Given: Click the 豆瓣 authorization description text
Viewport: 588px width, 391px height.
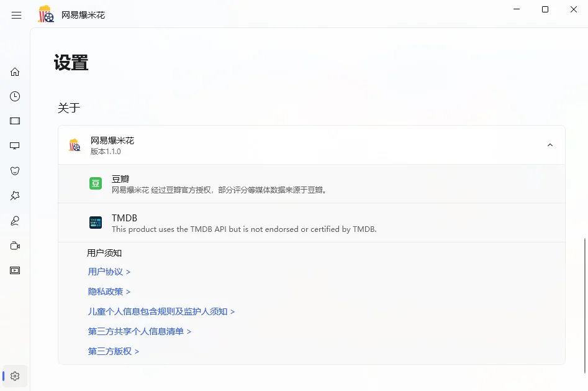Looking at the screenshot, I should [x=219, y=190].
